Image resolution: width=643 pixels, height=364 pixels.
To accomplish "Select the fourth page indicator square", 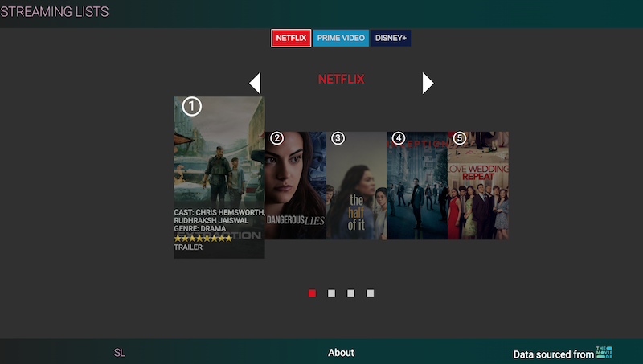I will click(x=370, y=293).
